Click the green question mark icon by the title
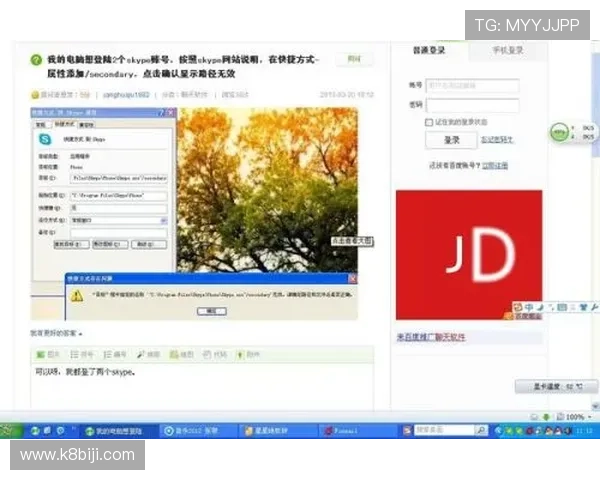 coord(36,60)
